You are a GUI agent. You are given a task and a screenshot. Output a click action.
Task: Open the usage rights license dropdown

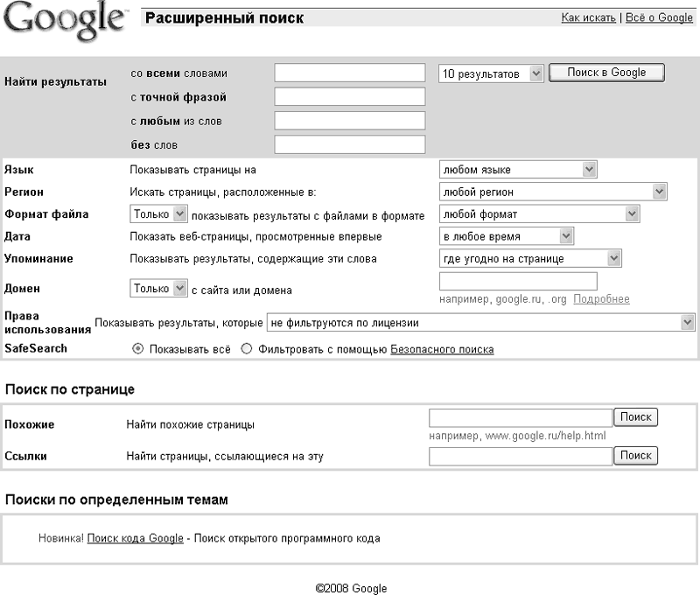(x=480, y=323)
